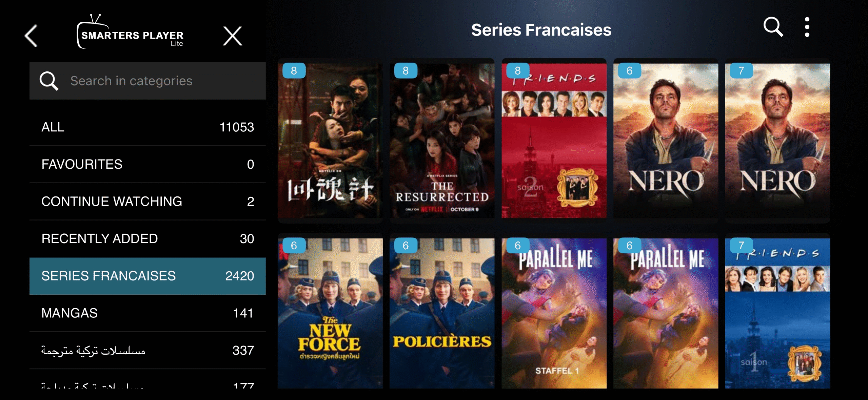The width and height of the screenshot is (868, 400).
Task: Close the categories panel with X icon
Action: point(233,36)
